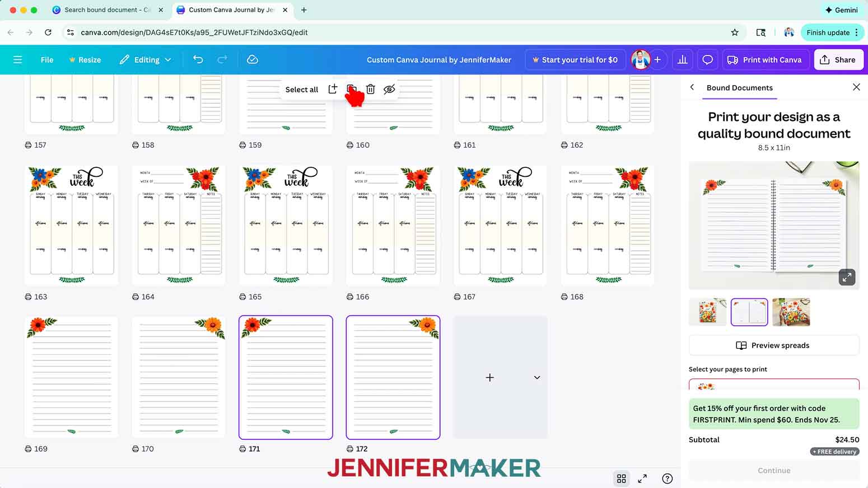
Task: Select page 169 lined thumbnail
Action: point(71,377)
